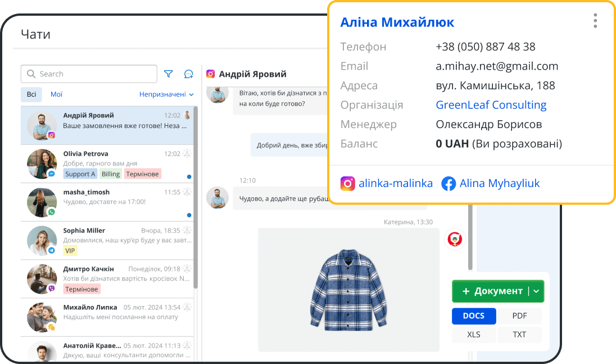
Task: Start a new chat via the chat-plus icon
Action: tap(188, 74)
